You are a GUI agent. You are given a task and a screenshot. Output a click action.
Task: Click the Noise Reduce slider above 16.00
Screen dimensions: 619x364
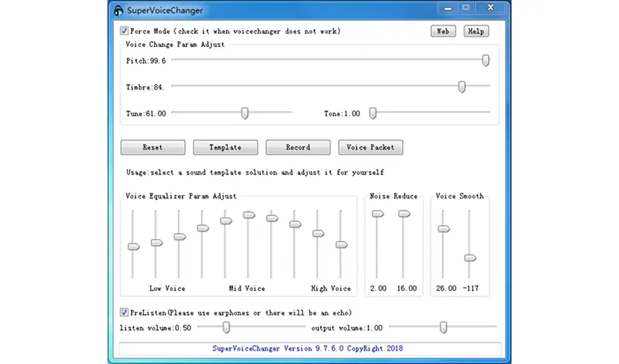(404, 213)
